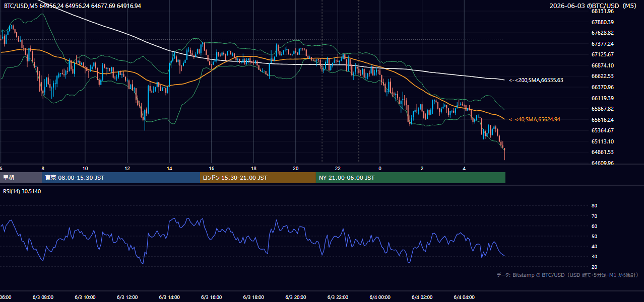Viewport: 644px width, 302px height.
Task: Click the bottom axis label 6/3 14:00
Action: coord(169,297)
